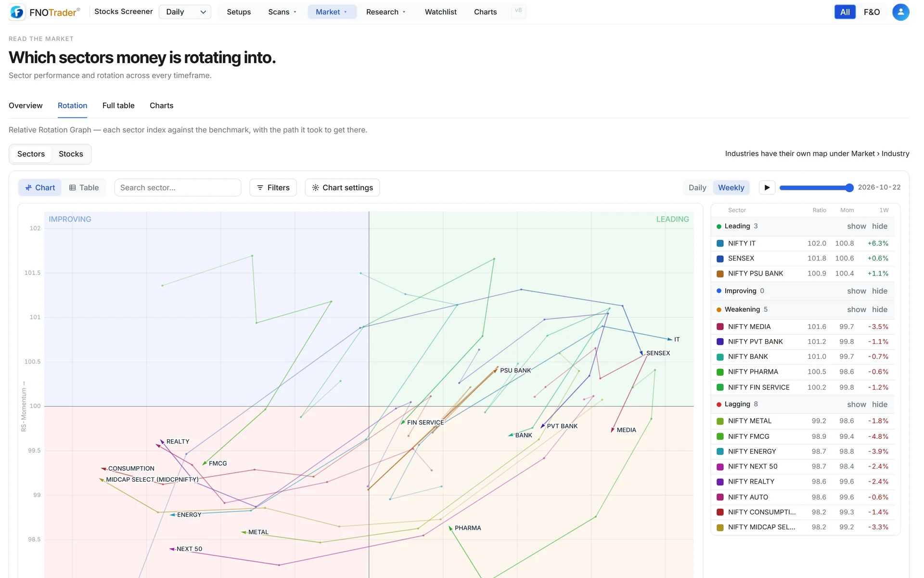Switch timeframe toggle to Daily
924x578 pixels.
697,188
